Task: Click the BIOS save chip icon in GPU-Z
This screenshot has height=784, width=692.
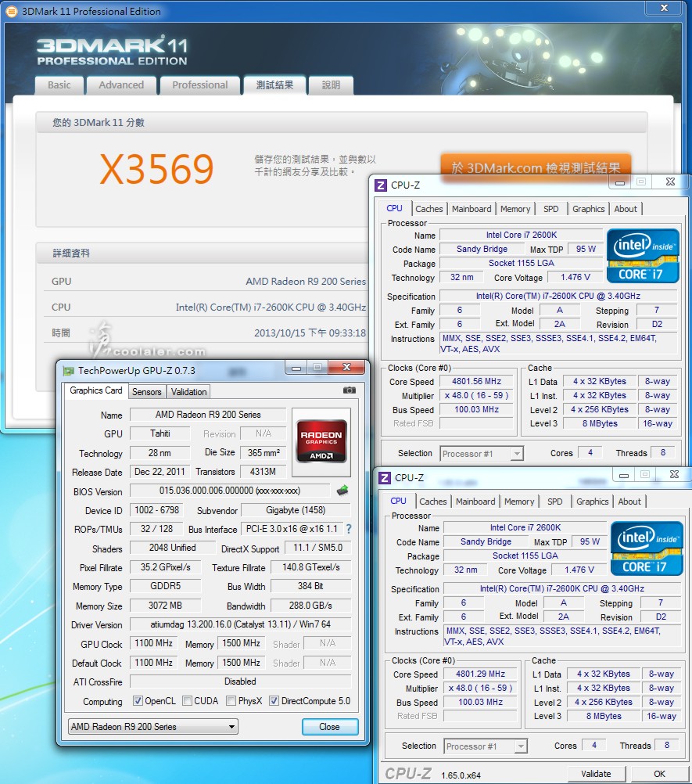Action: click(x=342, y=491)
